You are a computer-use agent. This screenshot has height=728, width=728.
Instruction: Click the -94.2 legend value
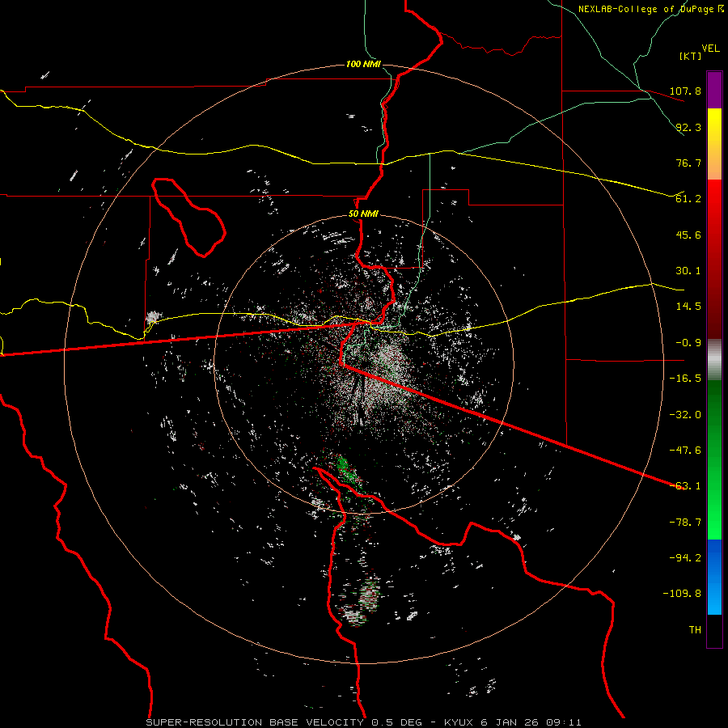pos(685,558)
